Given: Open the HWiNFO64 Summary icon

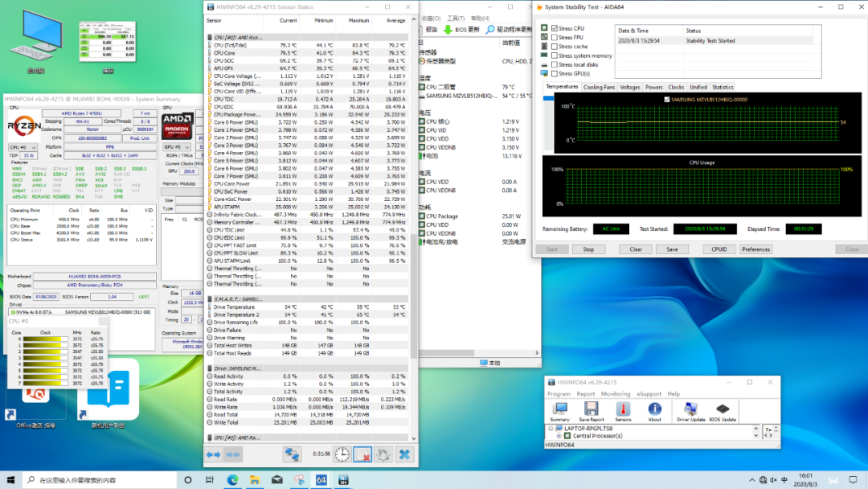Looking at the screenshot, I should [x=559, y=410].
